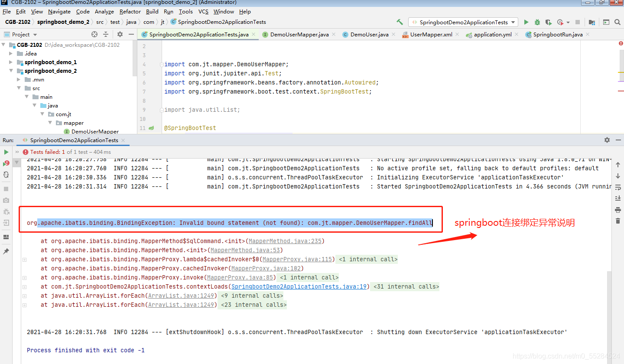
Task: Start debugging with the bug icon
Action: (537, 22)
